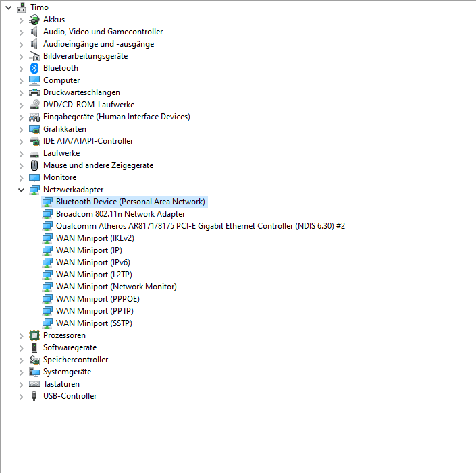Viewport: 476px width, 473px height.
Task: Click the Monitore screen icon
Action: click(x=34, y=177)
